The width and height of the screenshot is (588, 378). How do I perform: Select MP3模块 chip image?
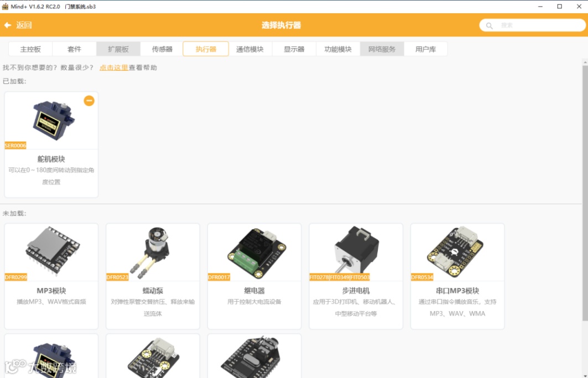pos(53,251)
